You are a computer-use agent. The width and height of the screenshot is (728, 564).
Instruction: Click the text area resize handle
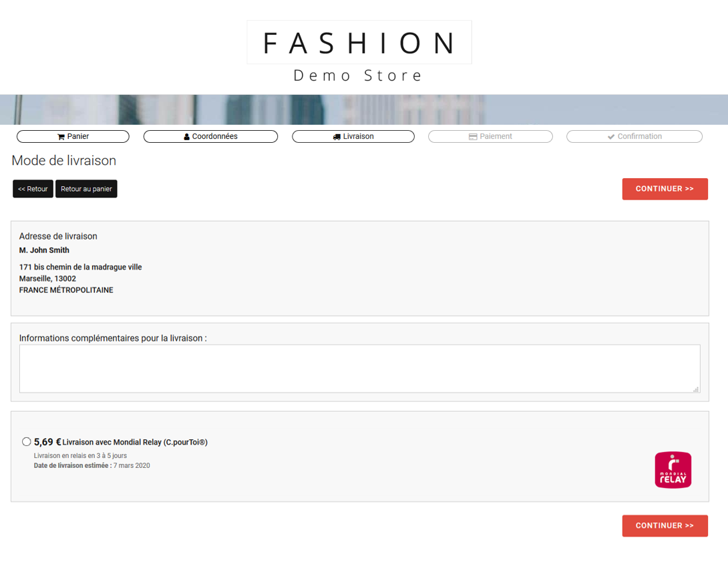point(696,389)
